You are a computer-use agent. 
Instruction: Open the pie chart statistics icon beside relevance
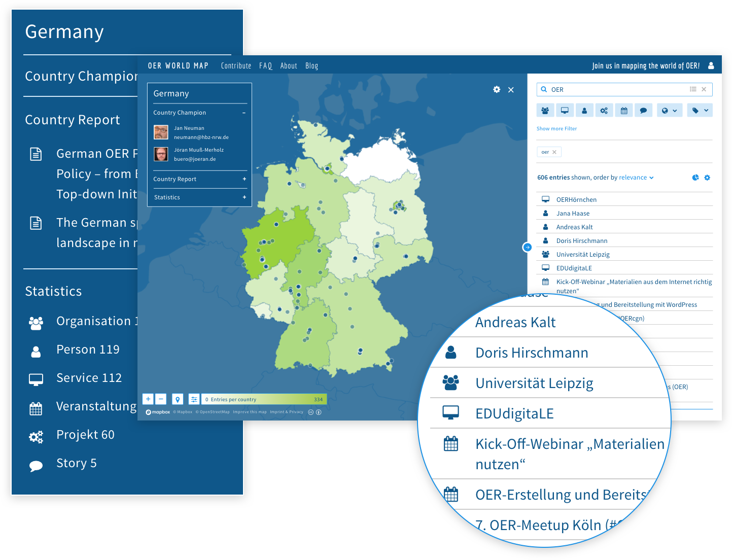coord(695,178)
